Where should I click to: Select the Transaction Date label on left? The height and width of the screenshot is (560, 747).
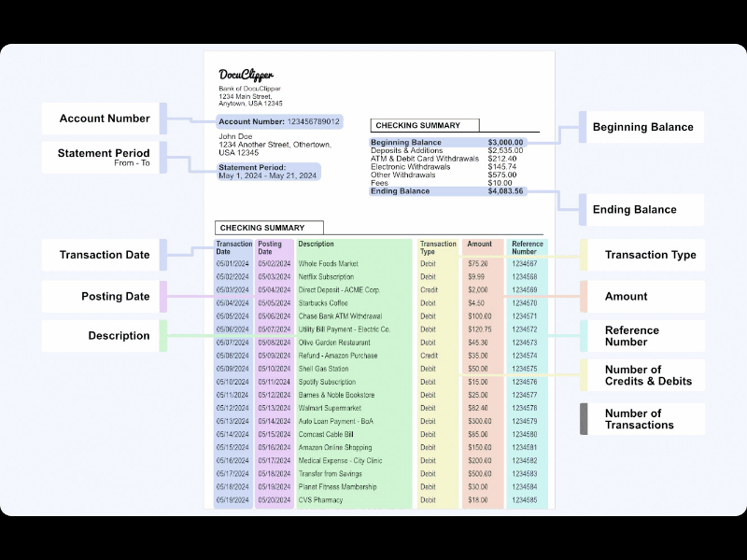104,255
